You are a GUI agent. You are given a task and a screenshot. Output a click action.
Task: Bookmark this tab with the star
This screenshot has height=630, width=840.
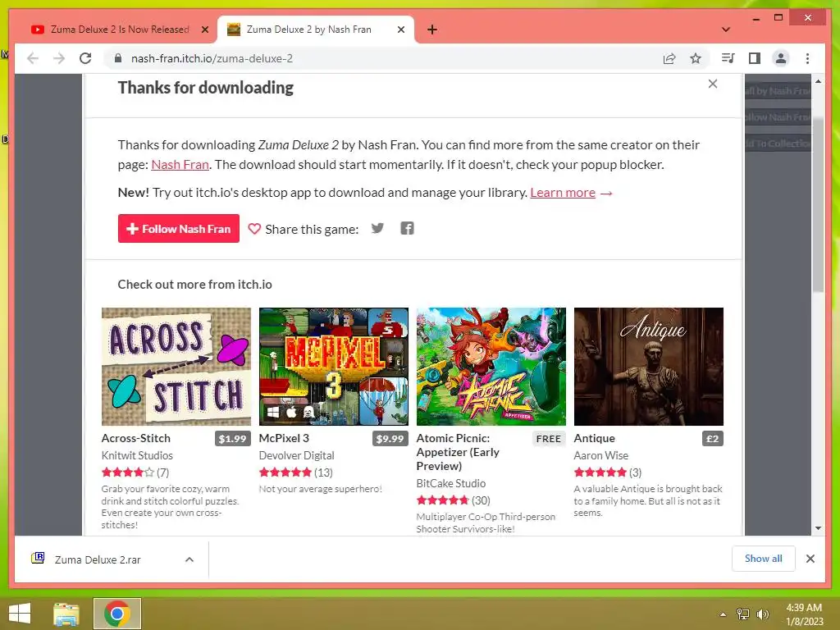coord(696,58)
